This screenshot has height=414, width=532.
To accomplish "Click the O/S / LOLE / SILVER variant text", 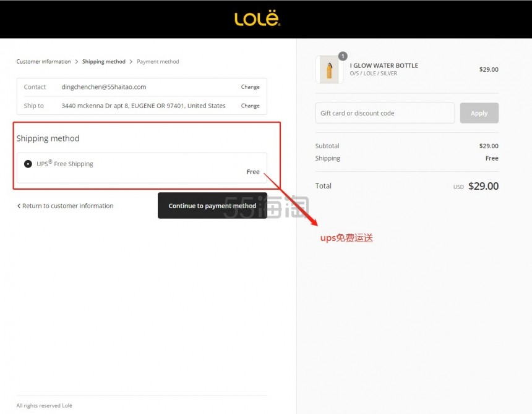I will [x=373, y=74].
